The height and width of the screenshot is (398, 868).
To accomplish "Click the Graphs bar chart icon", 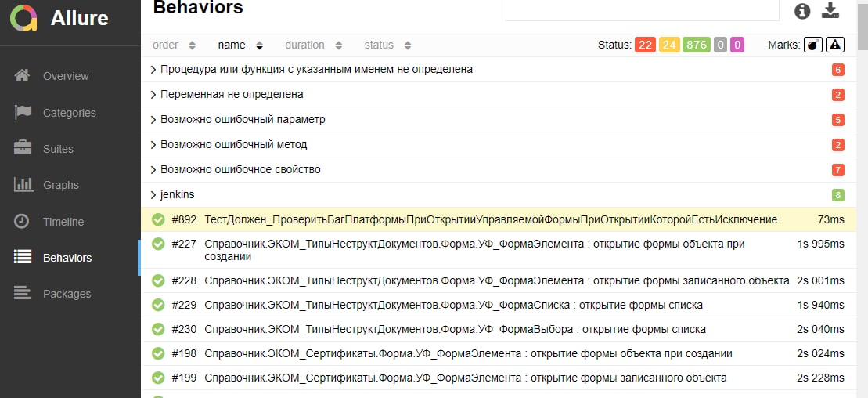I will [x=23, y=185].
